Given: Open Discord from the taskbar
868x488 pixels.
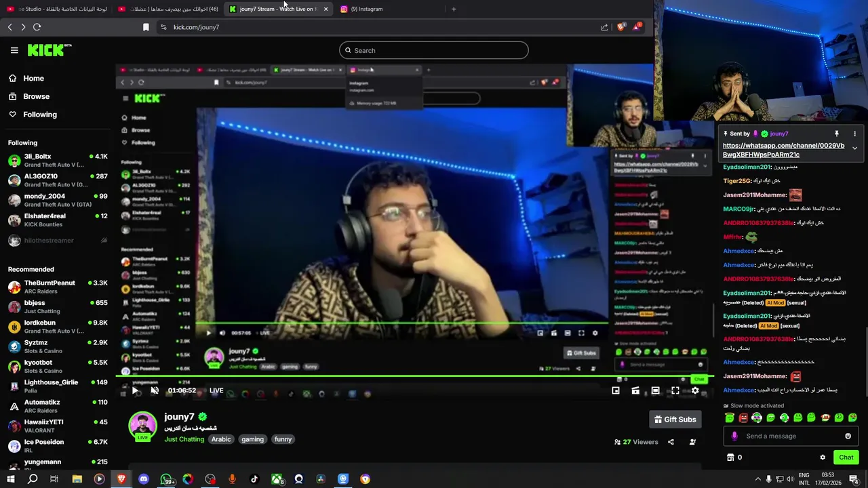Looking at the screenshot, I should click(x=144, y=479).
